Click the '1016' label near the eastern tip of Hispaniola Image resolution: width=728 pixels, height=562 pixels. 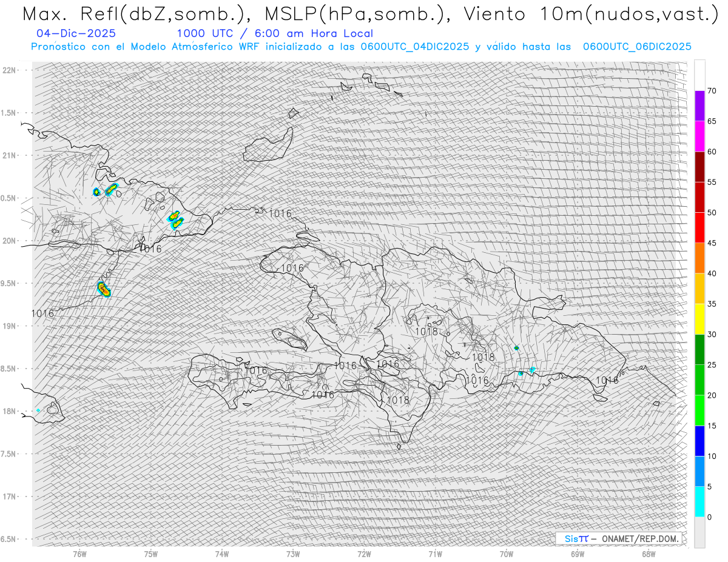pos(607,380)
